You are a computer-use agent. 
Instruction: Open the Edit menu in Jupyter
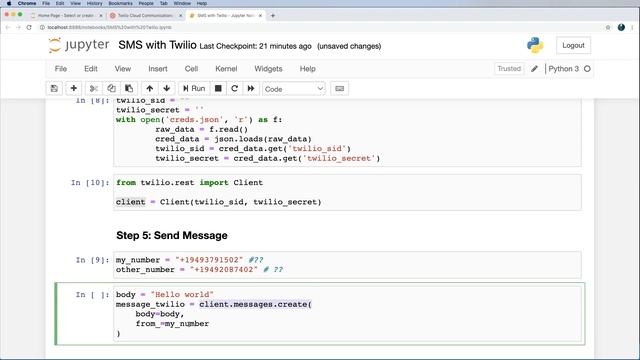click(x=91, y=69)
